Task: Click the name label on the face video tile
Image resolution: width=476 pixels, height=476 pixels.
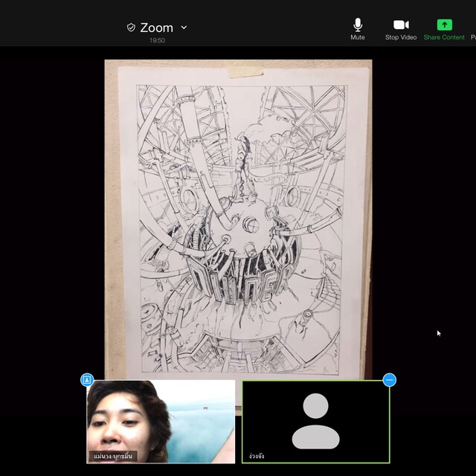Action: pos(113,456)
